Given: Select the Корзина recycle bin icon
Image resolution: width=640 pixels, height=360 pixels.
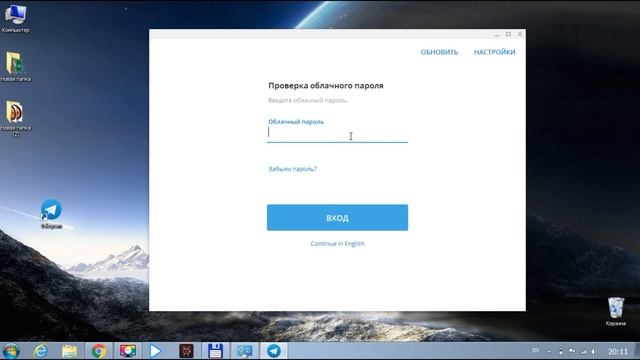Looking at the screenshot, I should tap(616, 312).
